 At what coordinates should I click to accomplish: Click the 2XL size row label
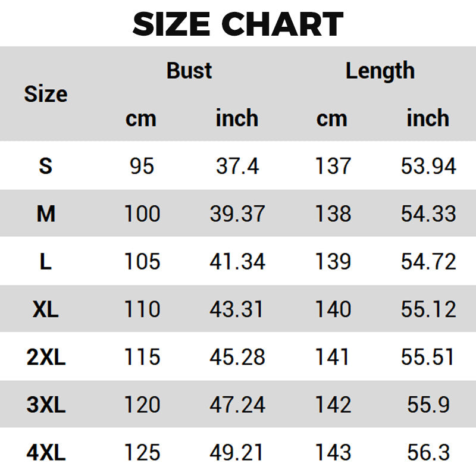[x=46, y=357]
